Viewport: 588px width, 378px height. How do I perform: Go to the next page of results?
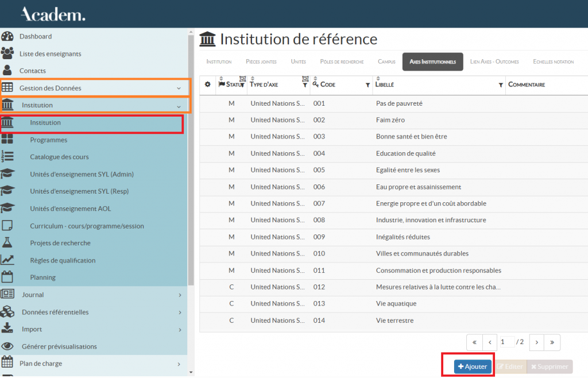click(x=536, y=342)
